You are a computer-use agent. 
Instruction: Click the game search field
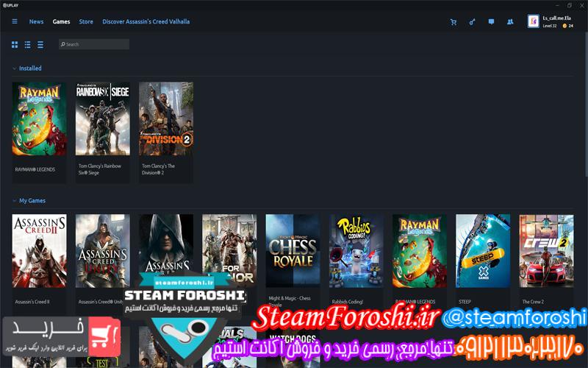coord(96,44)
